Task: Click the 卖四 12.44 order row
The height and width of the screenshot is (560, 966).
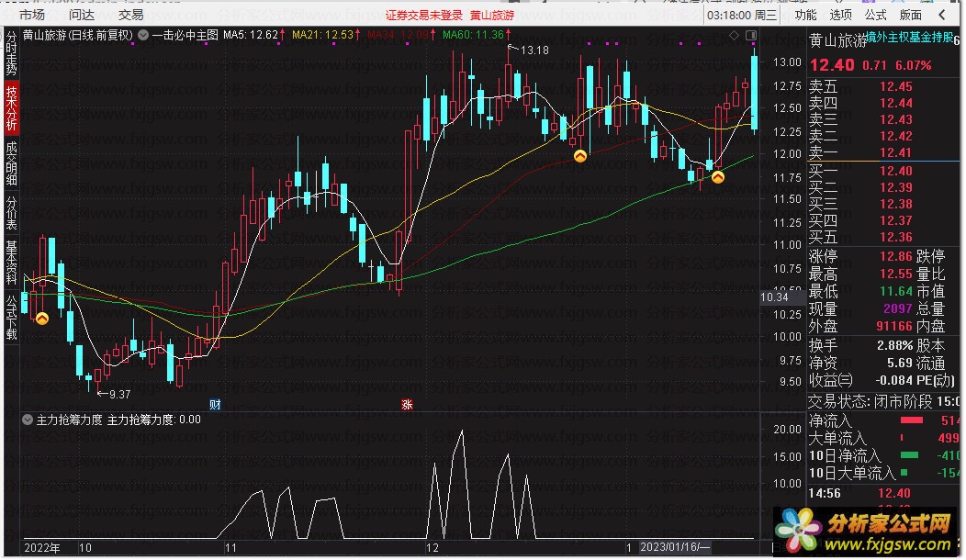Action: point(860,104)
